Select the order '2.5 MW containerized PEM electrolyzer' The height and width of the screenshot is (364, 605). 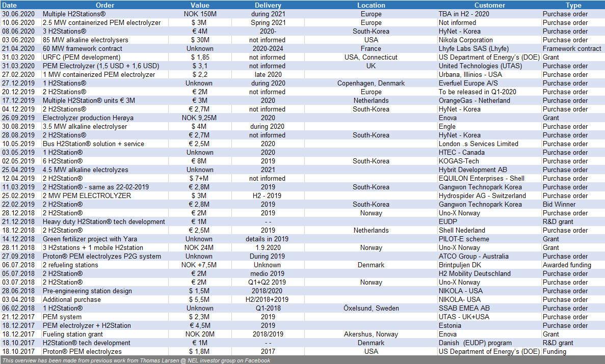click(101, 22)
